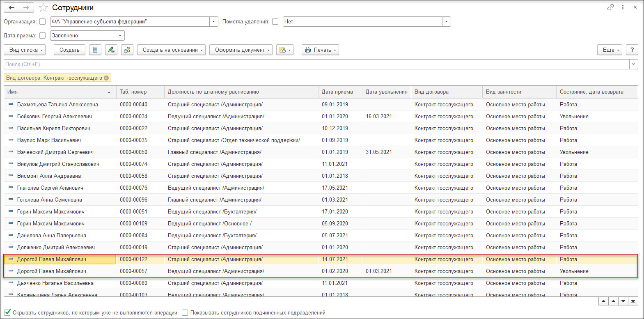Open the Оформить документ dropdown
Image resolution: width=644 pixels, height=319 pixels.
coord(241,50)
